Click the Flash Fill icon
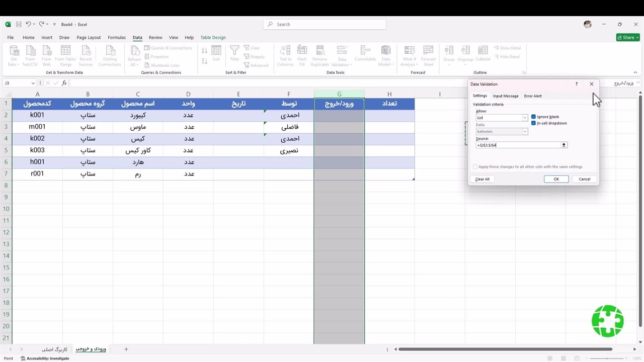The image size is (644, 362). click(x=302, y=51)
